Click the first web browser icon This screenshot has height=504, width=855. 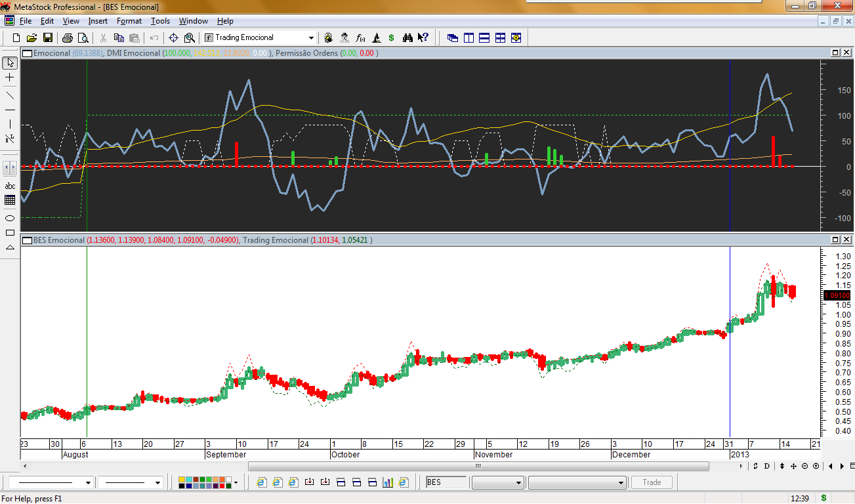[261, 482]
